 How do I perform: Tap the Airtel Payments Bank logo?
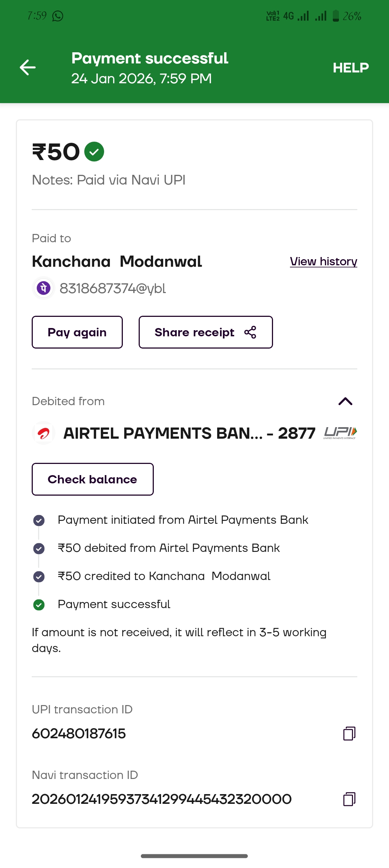pos(44,433)
